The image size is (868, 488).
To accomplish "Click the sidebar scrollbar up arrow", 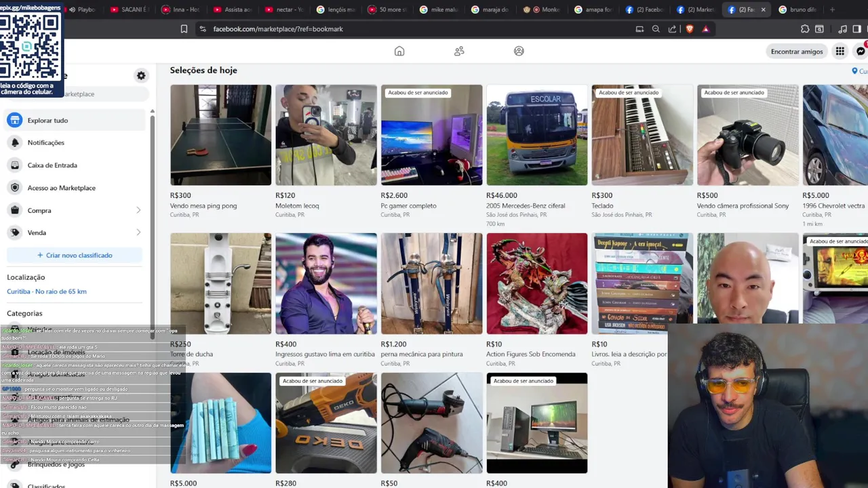I will [152, 111].
